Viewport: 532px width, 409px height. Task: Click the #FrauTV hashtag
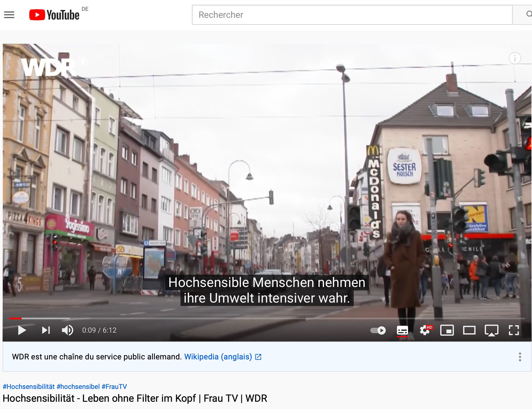click(114, 386)
